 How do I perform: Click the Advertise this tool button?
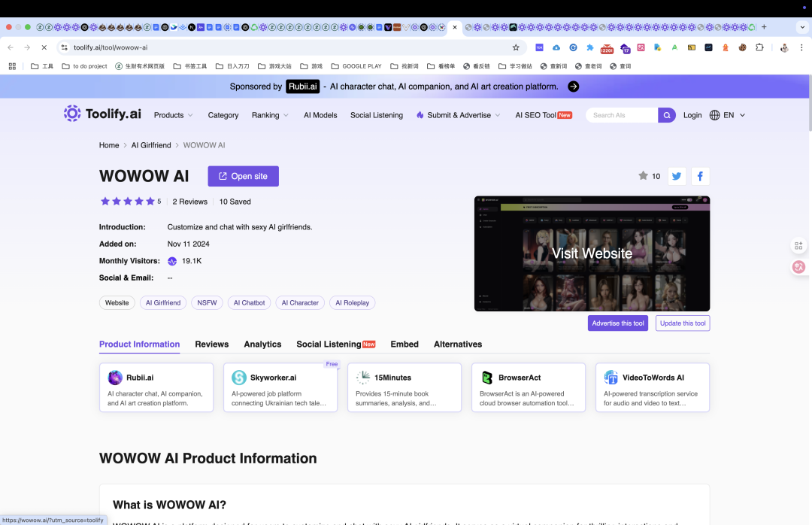click(618, 323)
